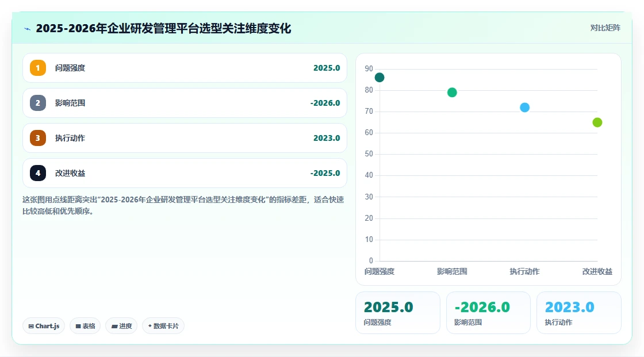The width and height of the screenshot is (644, 357).
Task: Click the blue 执行动作 chart dot
Action: tap(524, 108)
